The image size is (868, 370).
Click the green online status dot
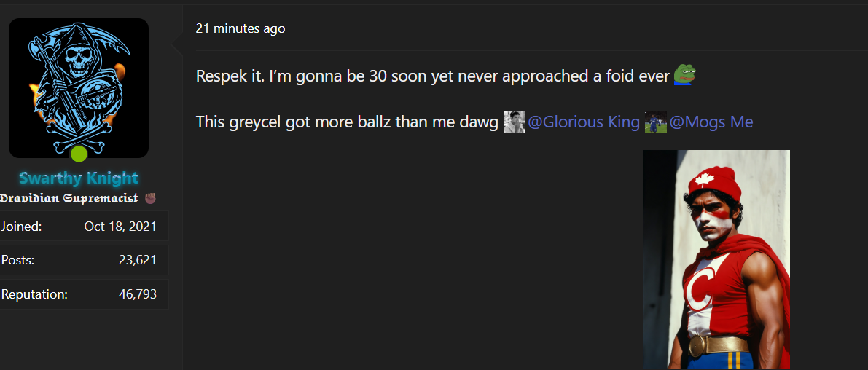click(79, 154)
